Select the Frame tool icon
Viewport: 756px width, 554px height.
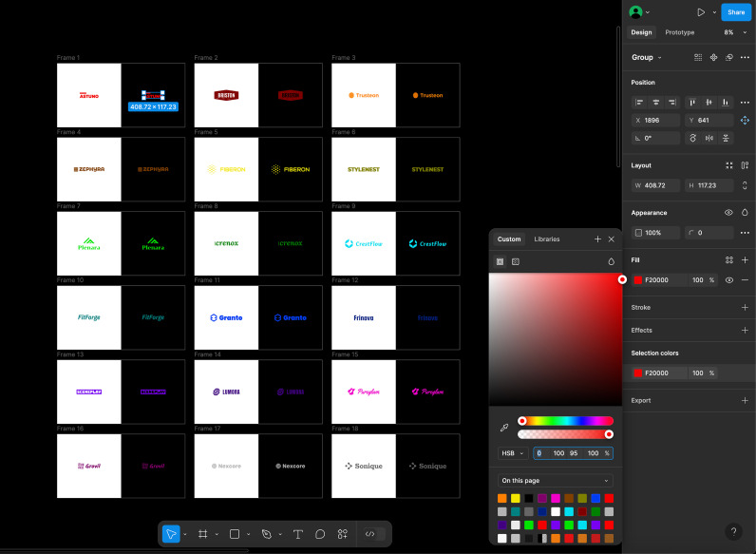(203, 534)
